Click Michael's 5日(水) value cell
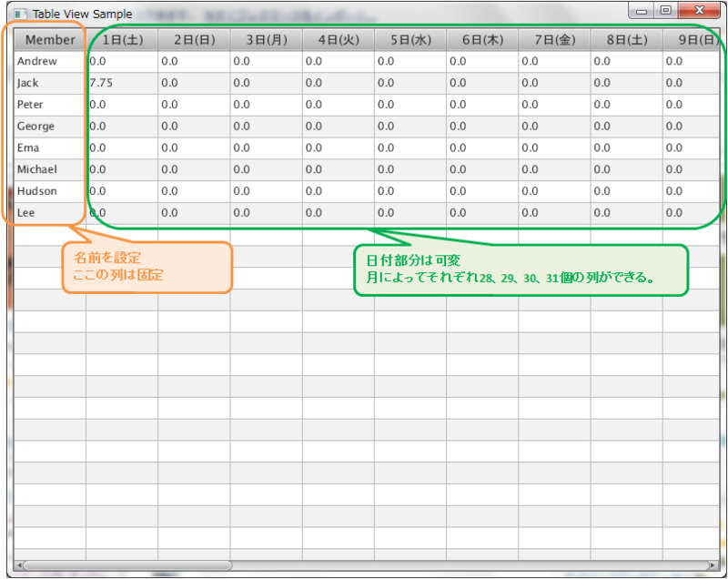This screenshot has height=579, width=728. pyautogui.click(x=410, y=169)
